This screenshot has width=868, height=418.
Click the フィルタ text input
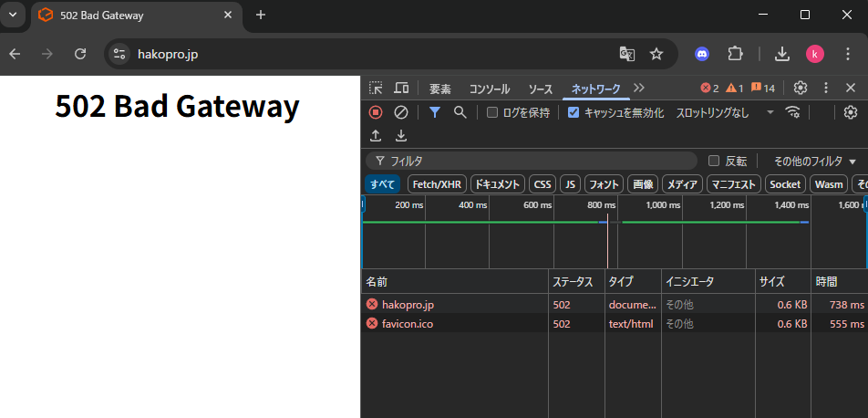point(532,161)
